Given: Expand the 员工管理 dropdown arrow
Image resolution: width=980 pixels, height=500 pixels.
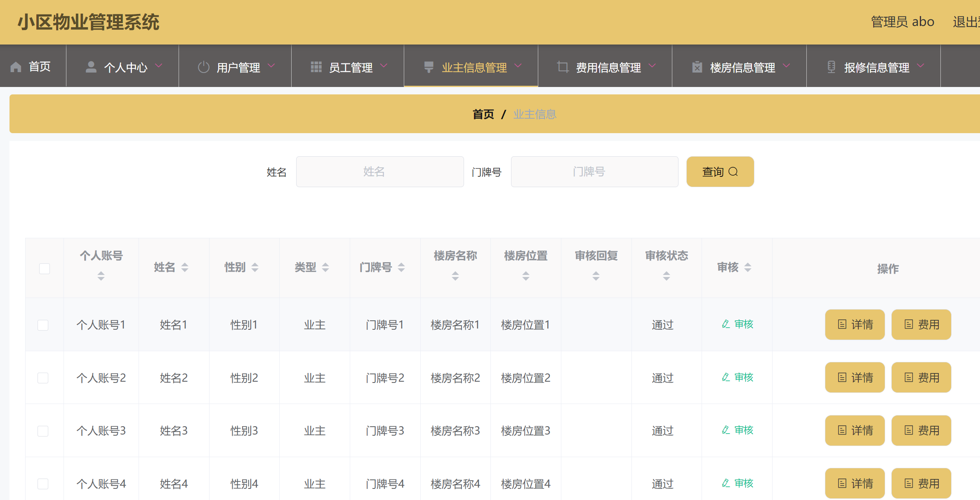Looking at the screenshot, I should tap(384, 66).
